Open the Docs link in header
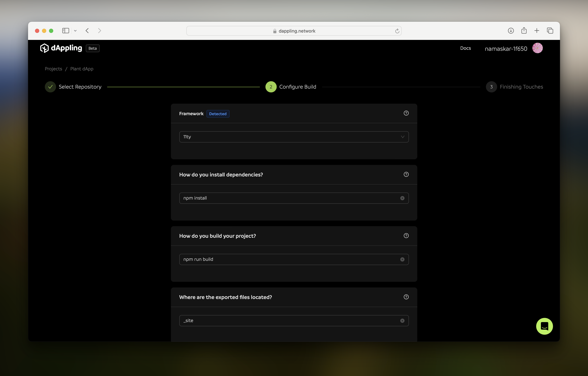 coord(465,48)
